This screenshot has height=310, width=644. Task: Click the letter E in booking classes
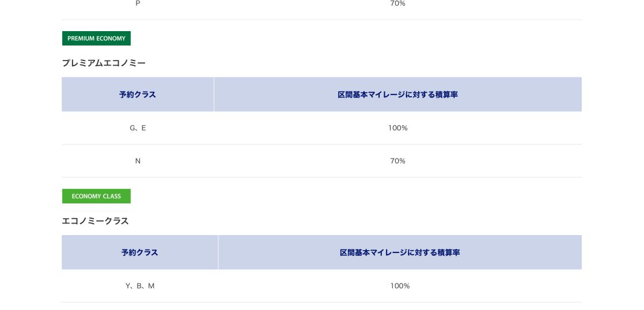144,128
